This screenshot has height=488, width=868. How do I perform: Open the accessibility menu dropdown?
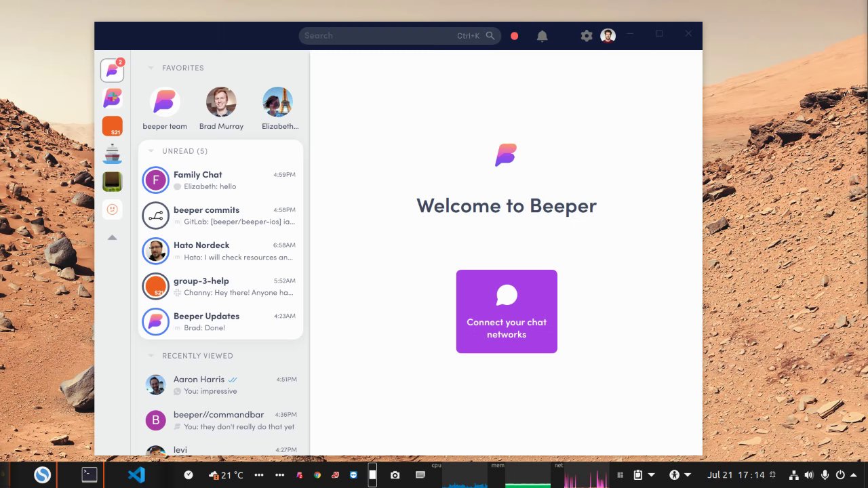pyautogui.click(x=680, y=475)
